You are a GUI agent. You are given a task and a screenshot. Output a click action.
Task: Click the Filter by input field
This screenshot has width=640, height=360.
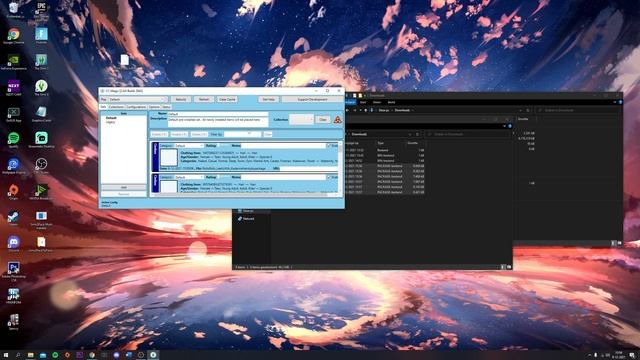[x=242, y=134]
